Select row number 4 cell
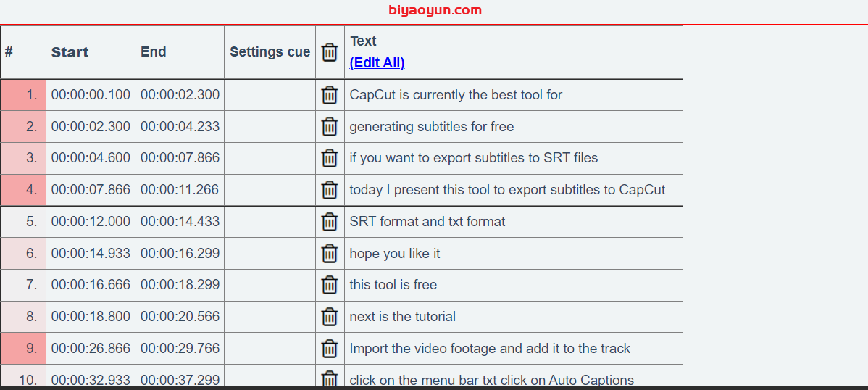 pos(23,190)
